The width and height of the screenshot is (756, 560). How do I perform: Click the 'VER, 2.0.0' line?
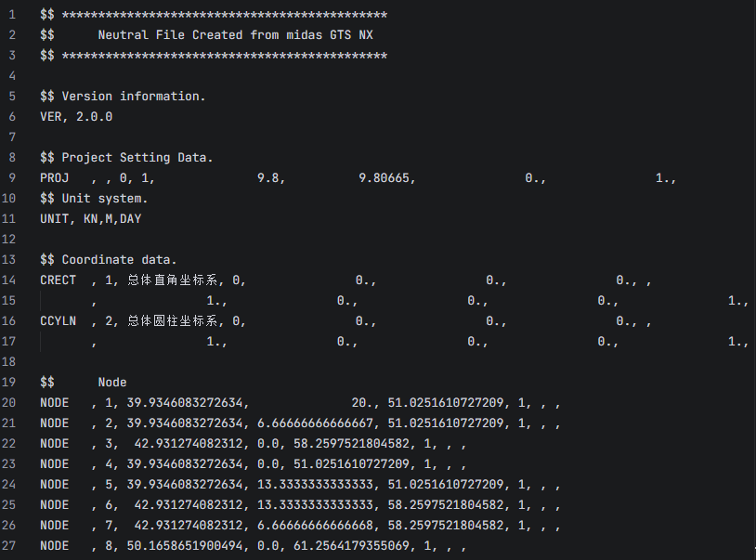pos(76,117)
